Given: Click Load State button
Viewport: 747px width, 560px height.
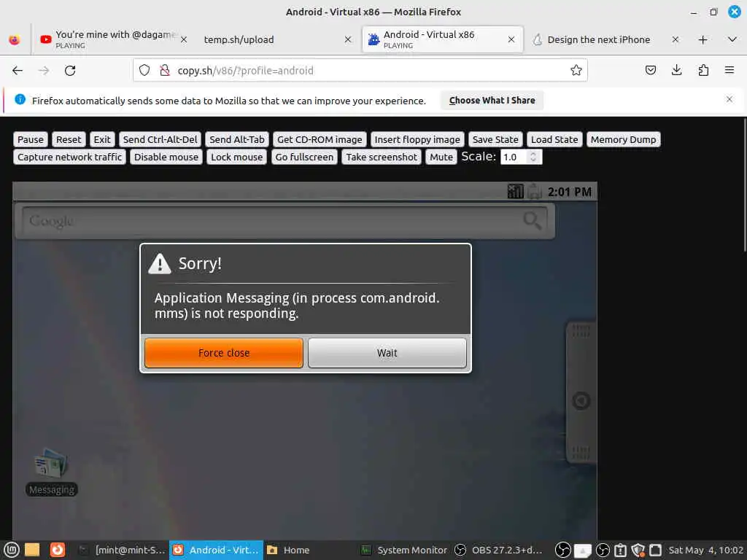Looking at the screenshot, I should click(554, 139).
